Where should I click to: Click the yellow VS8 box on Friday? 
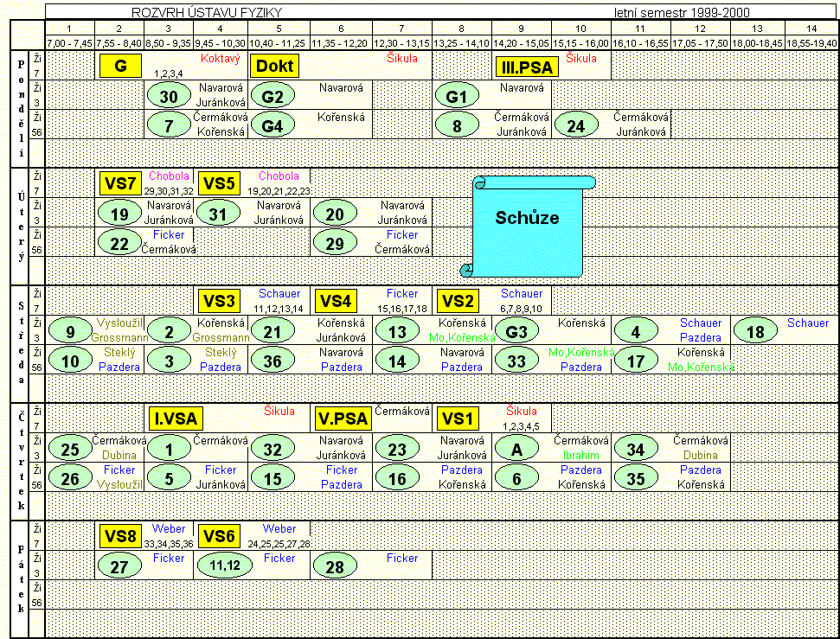(x=120, y=536)
